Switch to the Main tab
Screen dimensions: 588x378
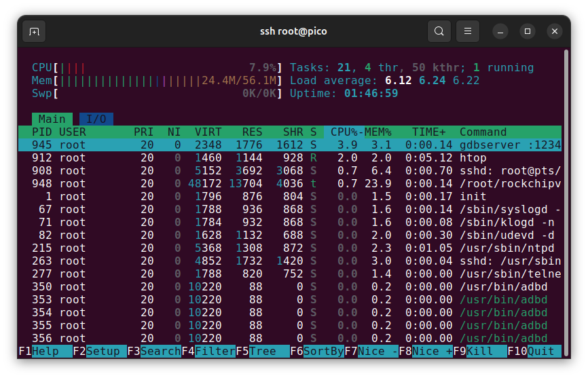click(x=52, y=119)
